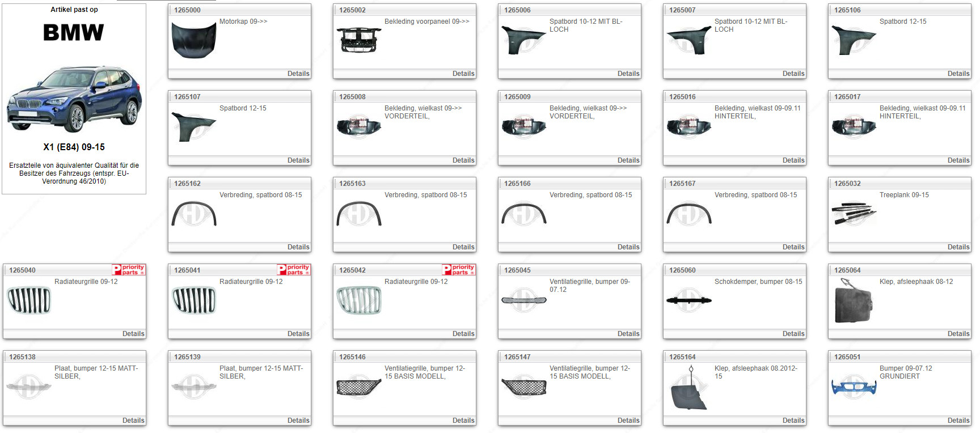Open Details for item 1265164

tap(793, 421)
